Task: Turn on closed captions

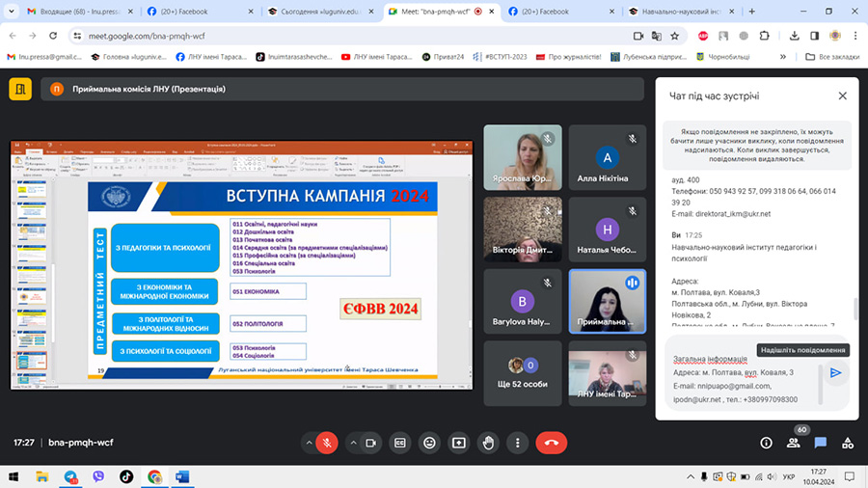Action: pyautogui.click(x=400, y=444)
